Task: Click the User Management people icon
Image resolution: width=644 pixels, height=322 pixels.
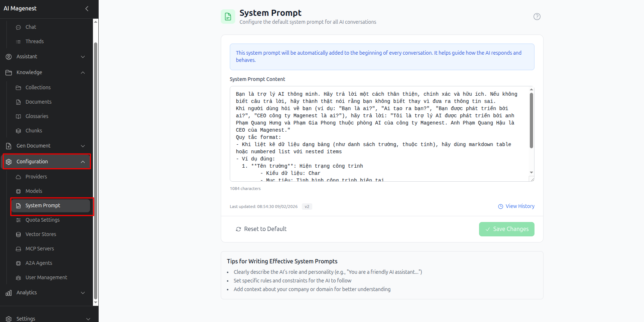Action: pyautogui.click(x=18, y=278)
